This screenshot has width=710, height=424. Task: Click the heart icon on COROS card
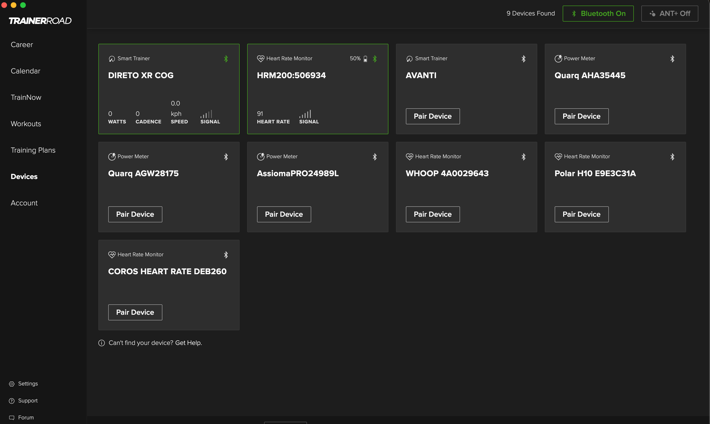coord(112,255)
